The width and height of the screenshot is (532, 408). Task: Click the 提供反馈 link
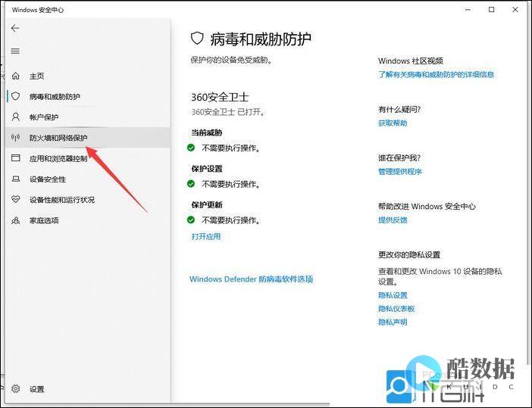pyautogui.click(x=393, y=220)
